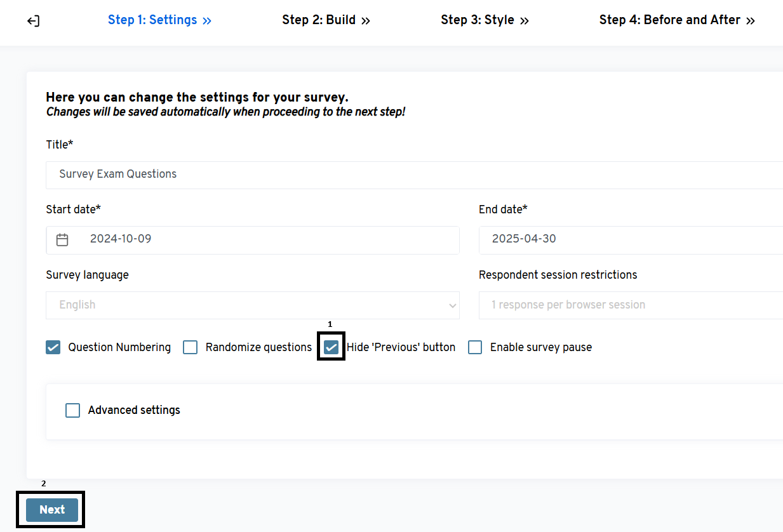
Task: Disable the Question Numbering checkbox
Action: click(x=53, y=348)
